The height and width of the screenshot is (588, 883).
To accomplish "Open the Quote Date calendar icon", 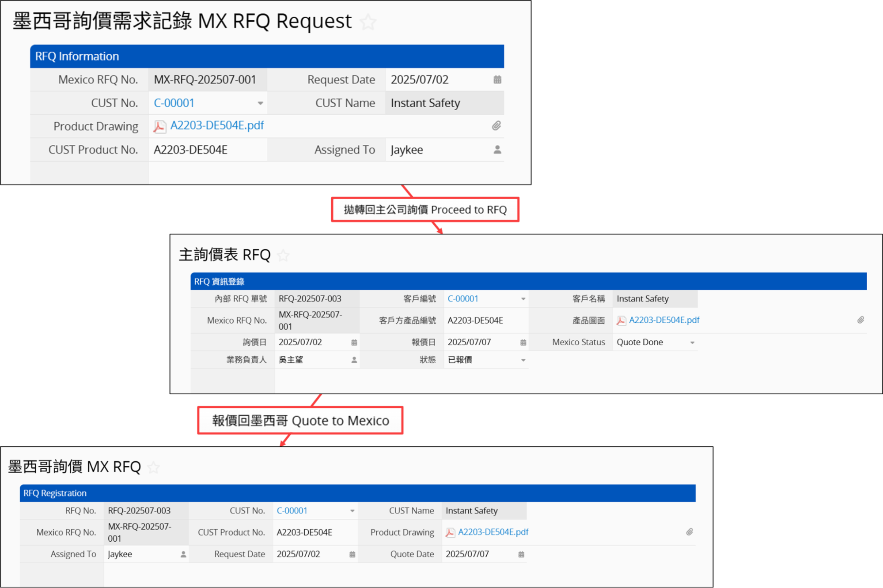I will pyautogui.click(x=521, y=554).
